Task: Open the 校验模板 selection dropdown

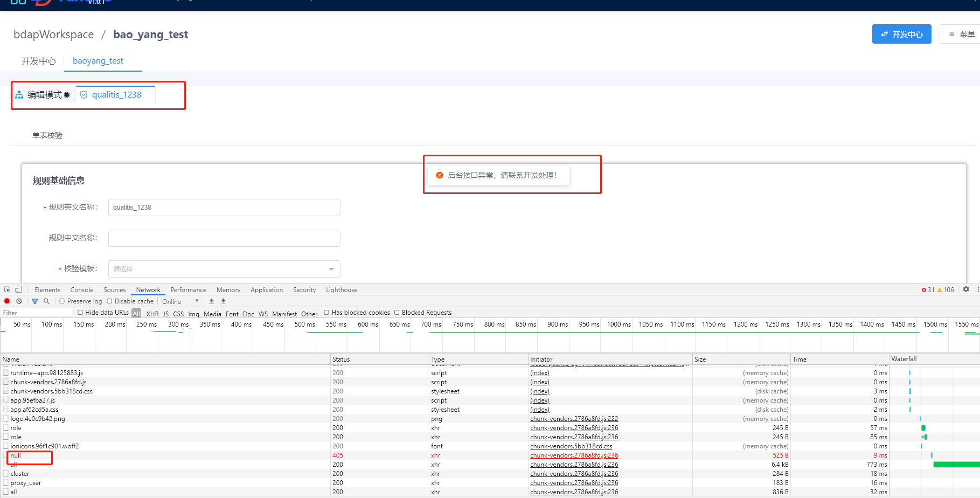Action: (223, 268)
